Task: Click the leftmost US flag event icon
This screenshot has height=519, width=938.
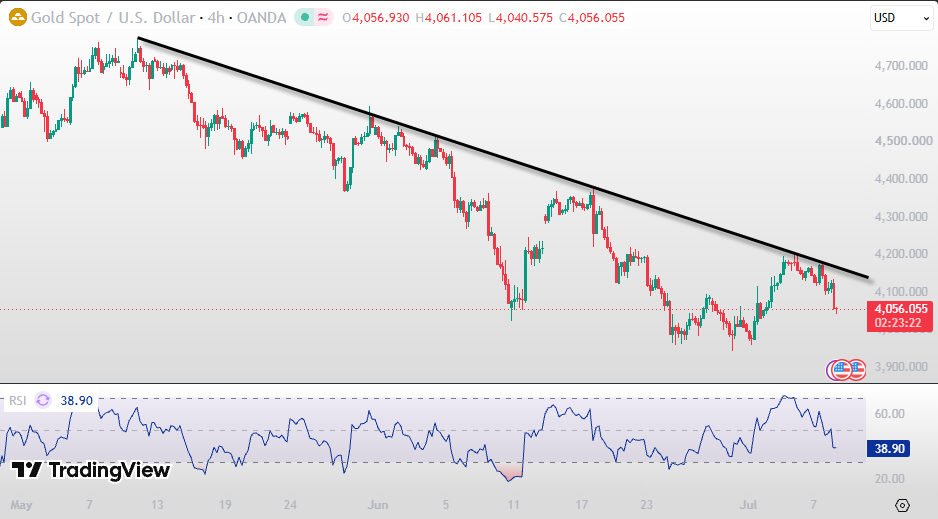Action: pyautogui.click(x=841, y=370)
